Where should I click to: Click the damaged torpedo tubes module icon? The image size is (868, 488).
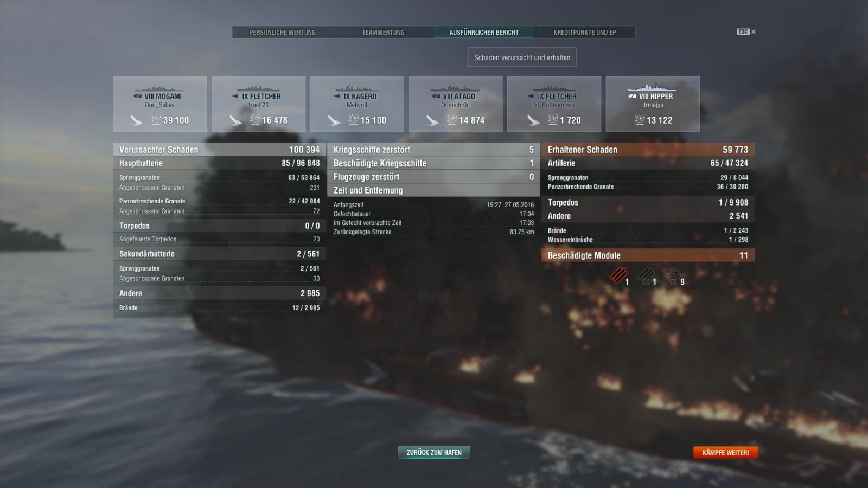tap(617, 276)
